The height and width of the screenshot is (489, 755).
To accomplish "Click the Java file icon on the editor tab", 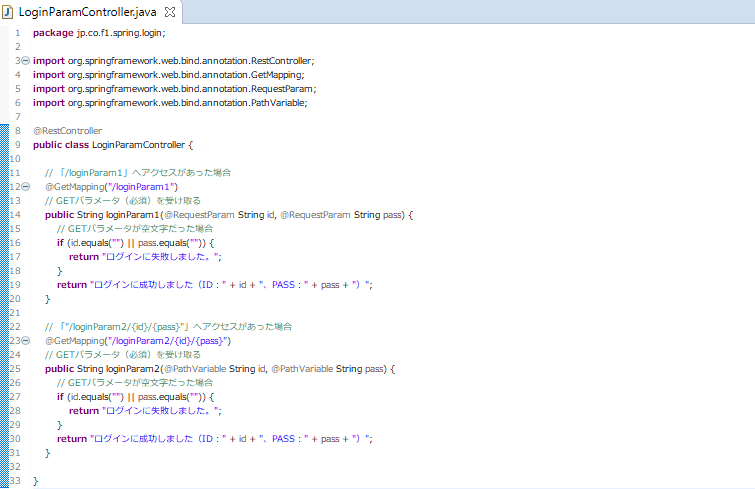I will pos(9,11).
